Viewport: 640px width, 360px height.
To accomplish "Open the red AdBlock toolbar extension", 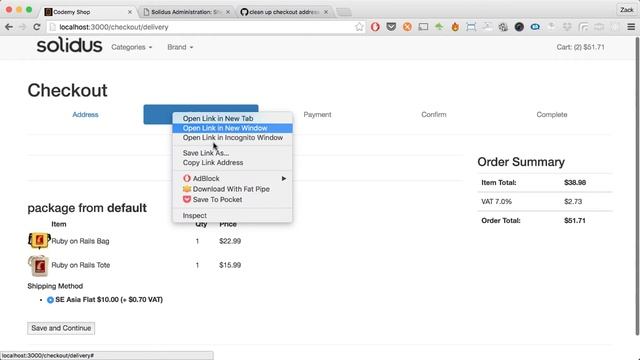I will (x=375, y=27).
